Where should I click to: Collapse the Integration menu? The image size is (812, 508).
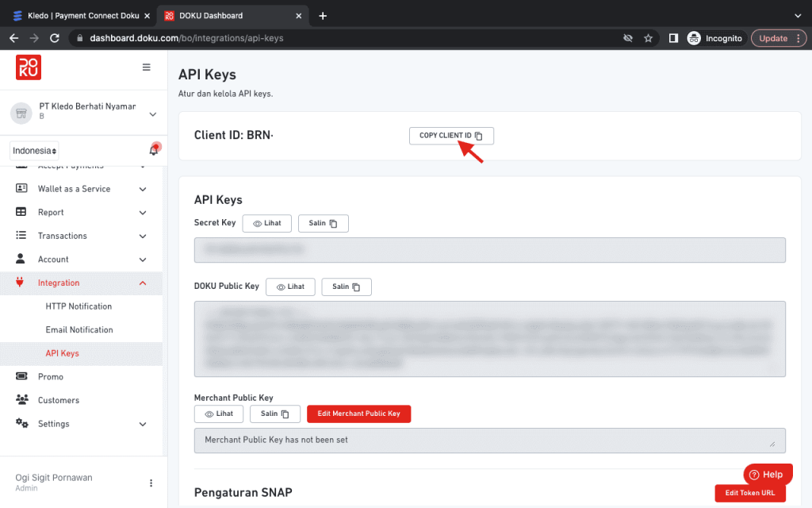[143, 283]
